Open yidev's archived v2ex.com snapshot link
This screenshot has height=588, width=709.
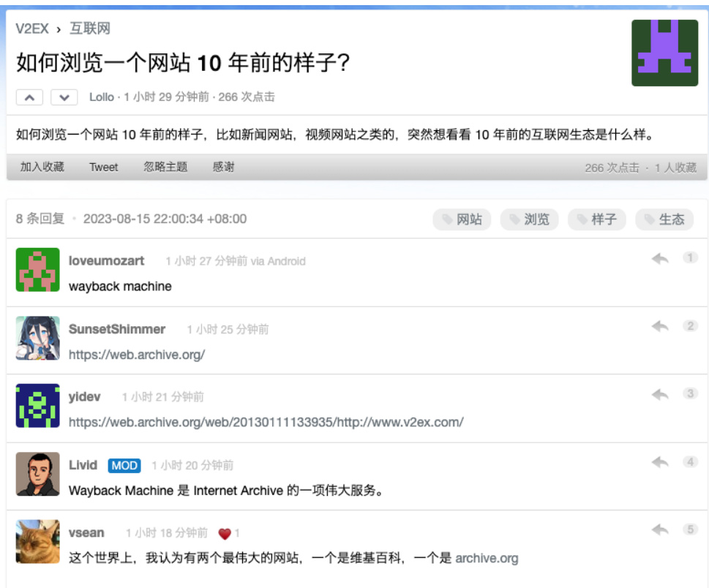click(x=266, y=423)
